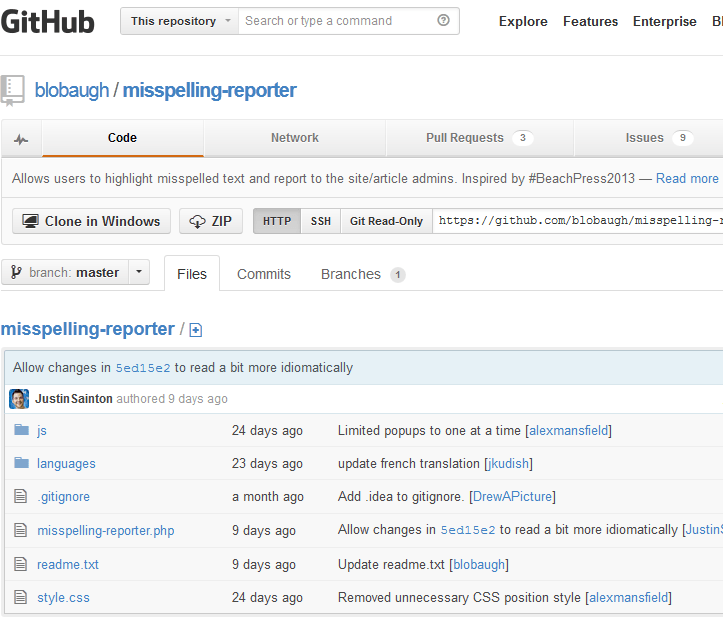Click the ZIP download cloud icon
The image size is (723, 630).
(197, 222)
